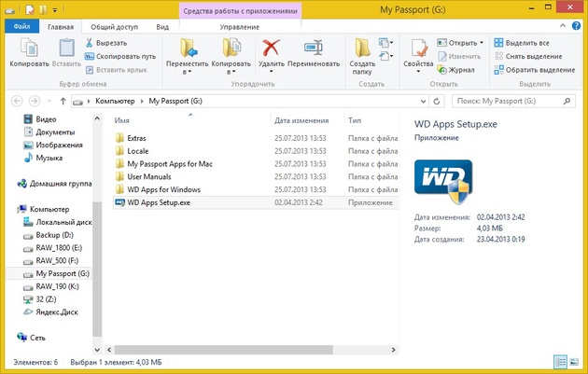Switch to the Общий доступ tab
The height and width of the screenshot is (374, 588).
(x=115, y=27)
